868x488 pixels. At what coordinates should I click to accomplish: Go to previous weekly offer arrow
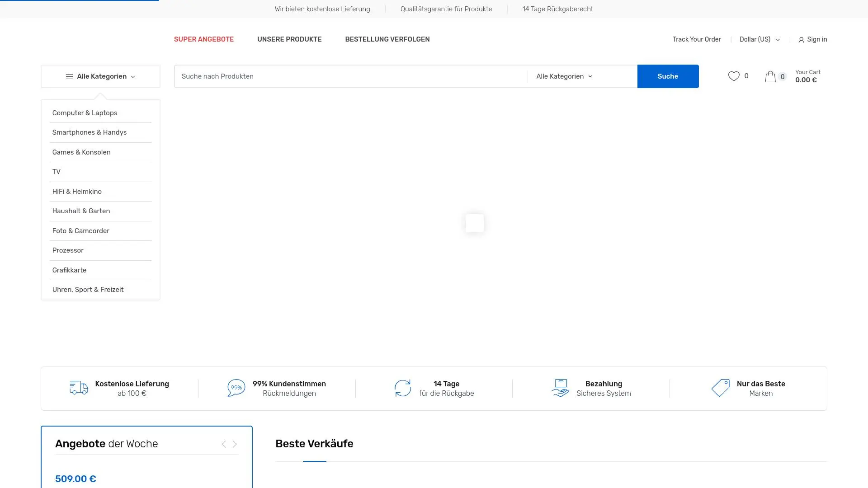(224, 444)
